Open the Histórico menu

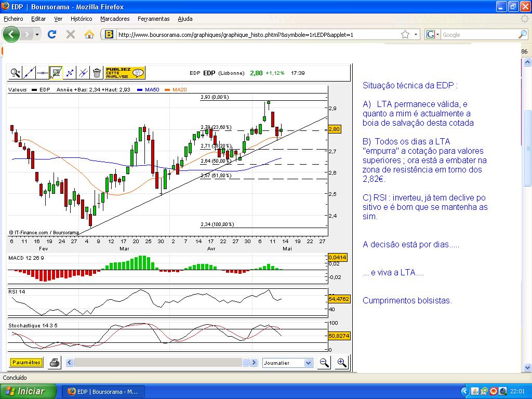point(82,19)
